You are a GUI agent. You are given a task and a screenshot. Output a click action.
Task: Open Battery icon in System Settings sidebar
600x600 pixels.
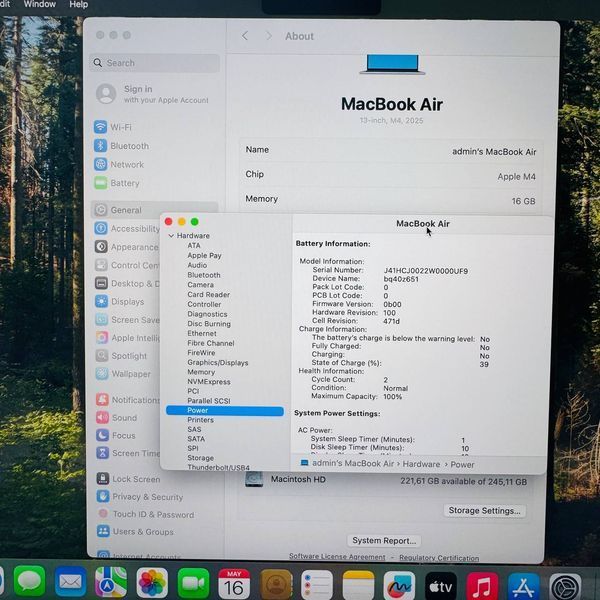coord(100,183)
